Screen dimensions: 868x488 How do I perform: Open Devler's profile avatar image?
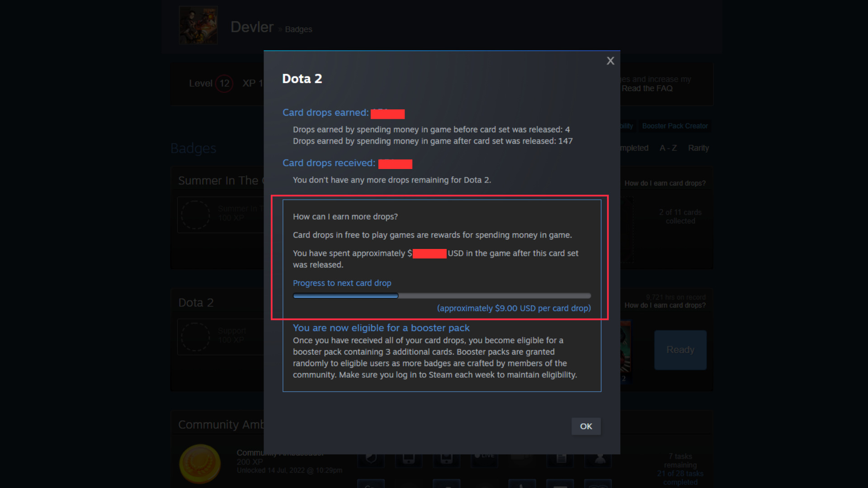[x=198, y=25]
